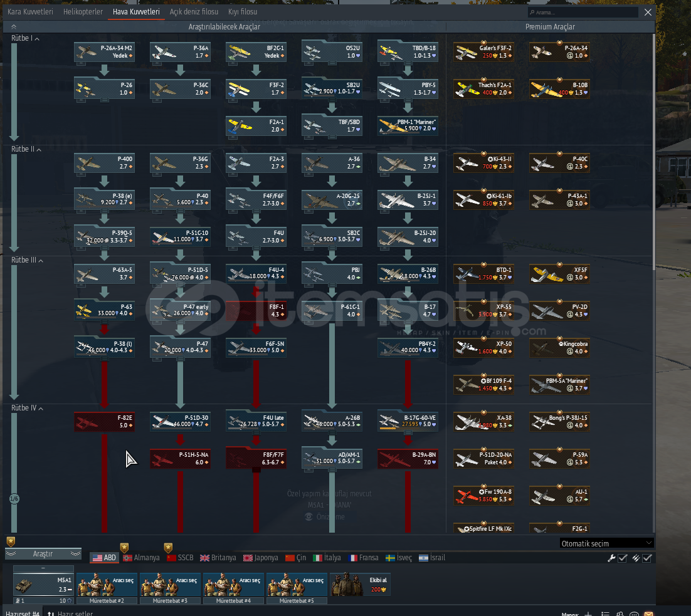Image resolution: width=691 pixels, height=616 pixels.
Task: Select the İsrail nation tab
Action: (432, 558)
